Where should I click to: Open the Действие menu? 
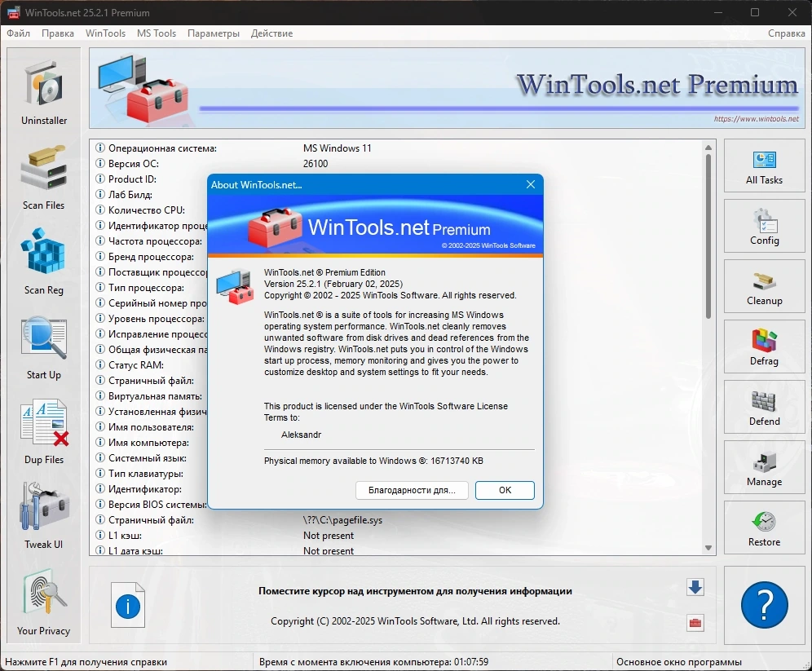click(271, 33)
